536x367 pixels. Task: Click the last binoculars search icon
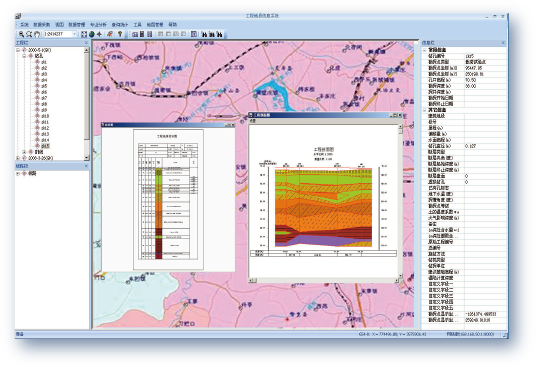point(220,34)
